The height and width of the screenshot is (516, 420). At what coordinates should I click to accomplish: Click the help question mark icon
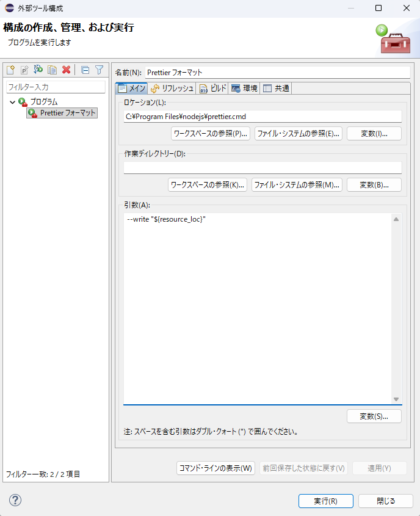pos(15,500)
